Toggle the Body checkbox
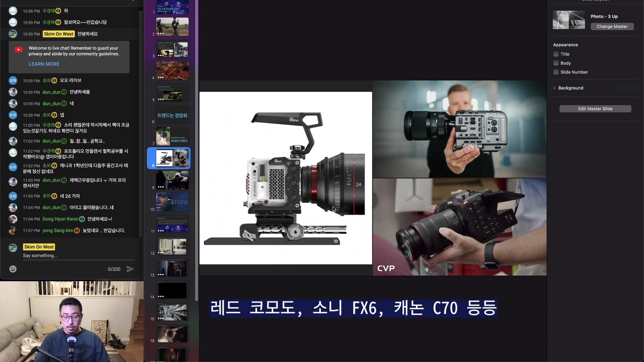This screenshot has height=362, width=644. pos(556,63)
